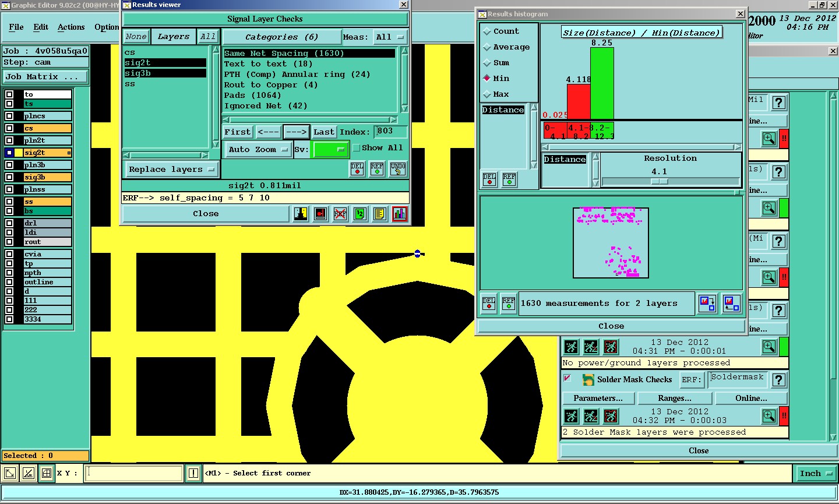Click the green 8.2-12.3 histogram bar
839x504 pixels.
pyautogui.click(x=602, y=83)
